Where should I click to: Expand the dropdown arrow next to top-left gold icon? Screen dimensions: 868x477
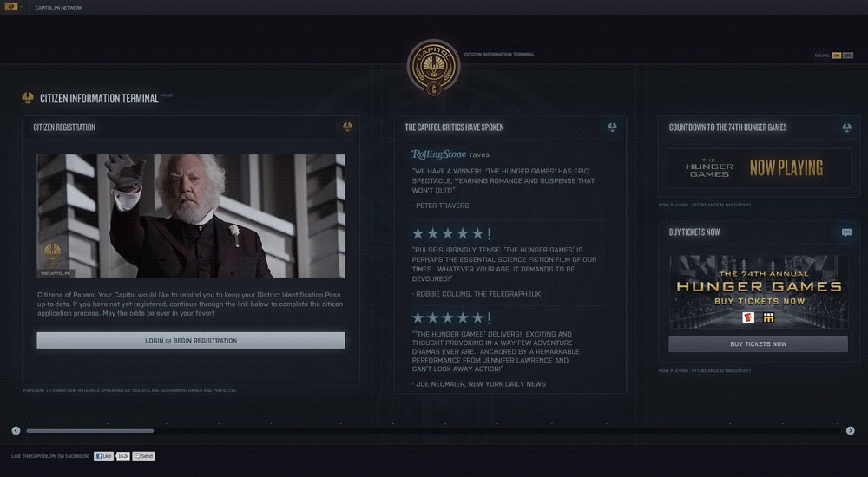point(22,7)
